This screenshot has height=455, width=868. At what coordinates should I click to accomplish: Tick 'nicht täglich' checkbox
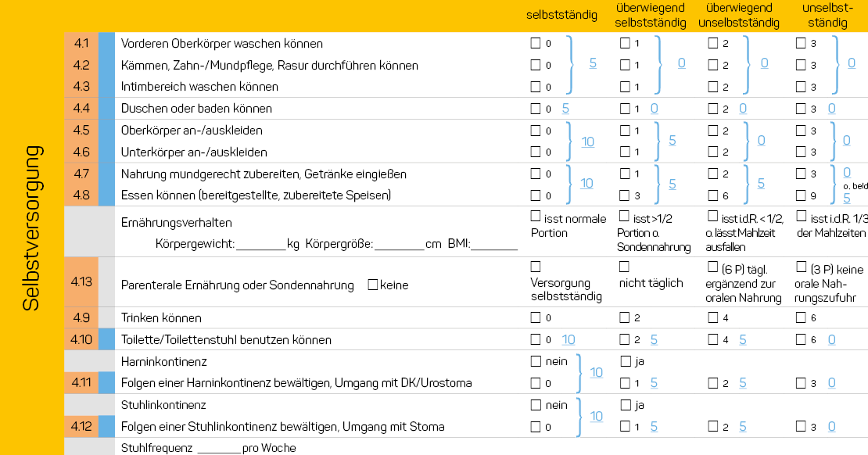click(x=625, y=267)
